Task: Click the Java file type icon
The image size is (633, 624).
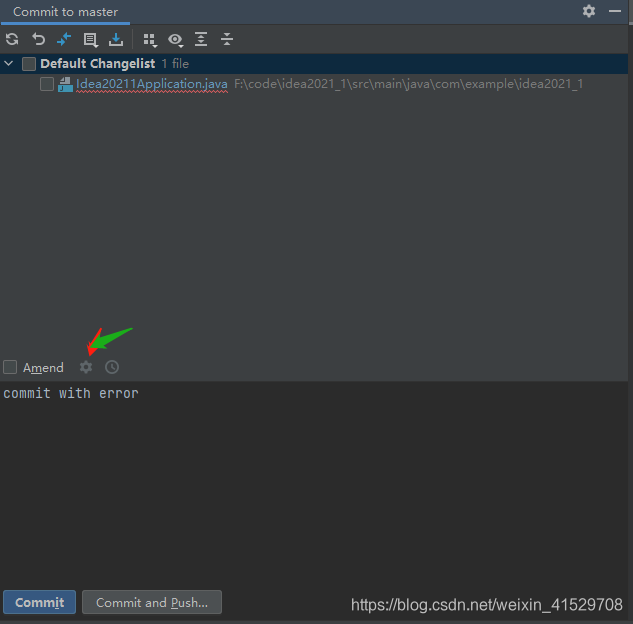Action: coord(65,84)
